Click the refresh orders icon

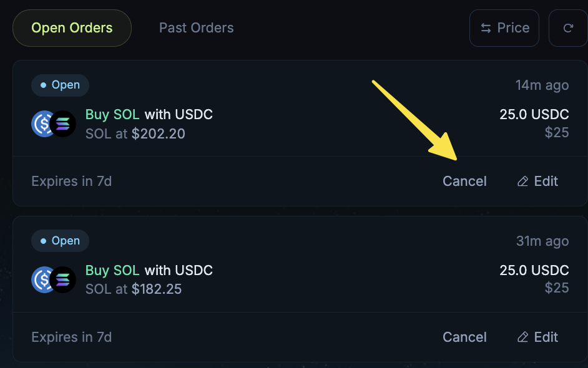coord(568,28)
